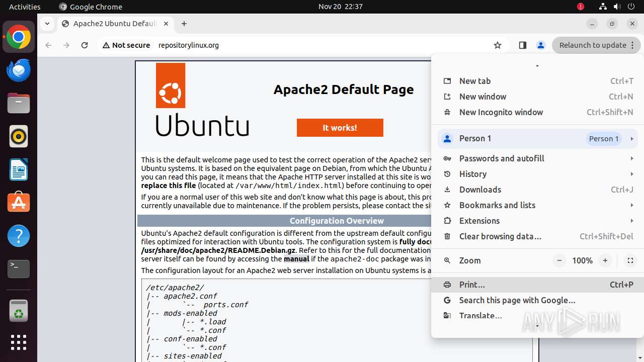
Task: Open the network status icon in the top bar
Action: [x=603, y=7]
